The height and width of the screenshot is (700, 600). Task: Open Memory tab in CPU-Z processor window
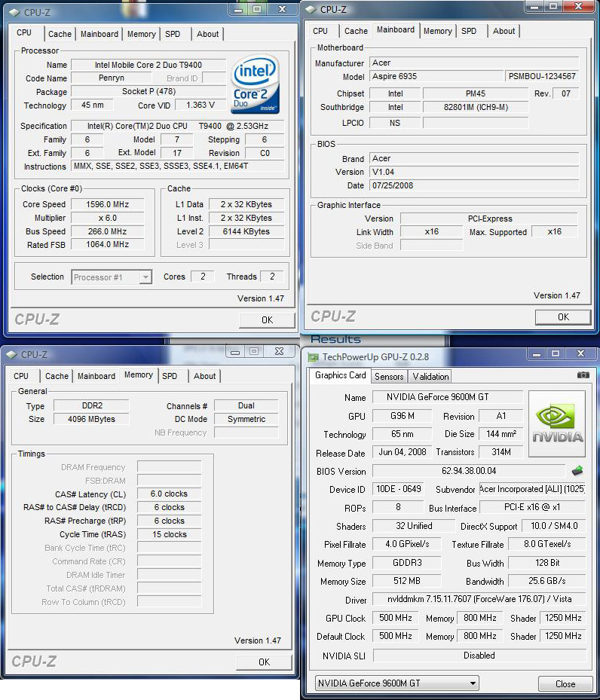click(x=141, y=34)
